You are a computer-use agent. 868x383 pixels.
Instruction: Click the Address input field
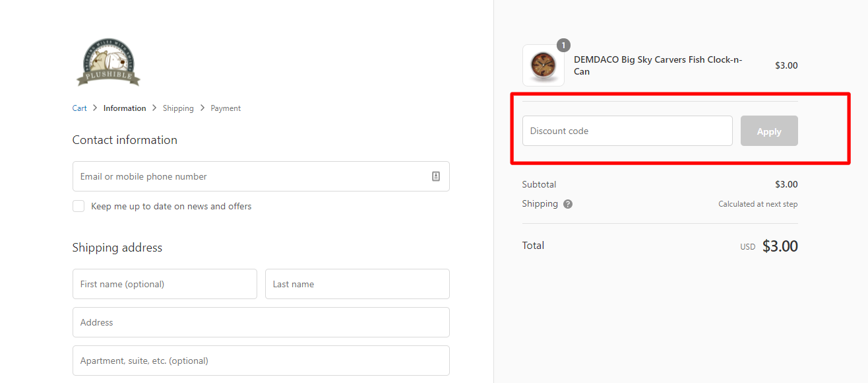261,322
